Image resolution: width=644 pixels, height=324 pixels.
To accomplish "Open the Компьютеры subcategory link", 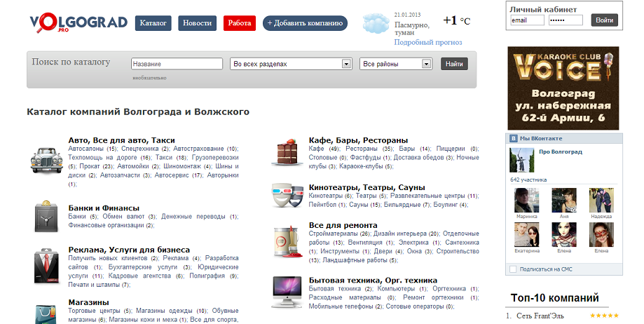I will pos(397,289).
